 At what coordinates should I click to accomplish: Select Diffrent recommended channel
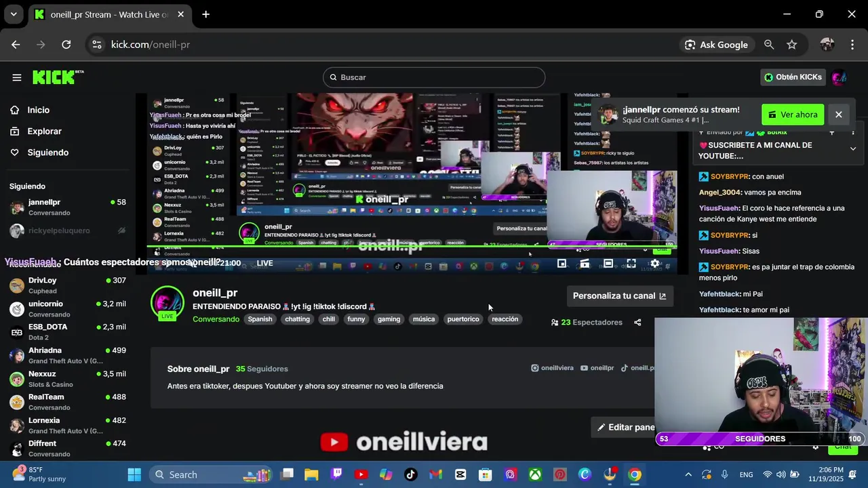[x=68, y=448]
